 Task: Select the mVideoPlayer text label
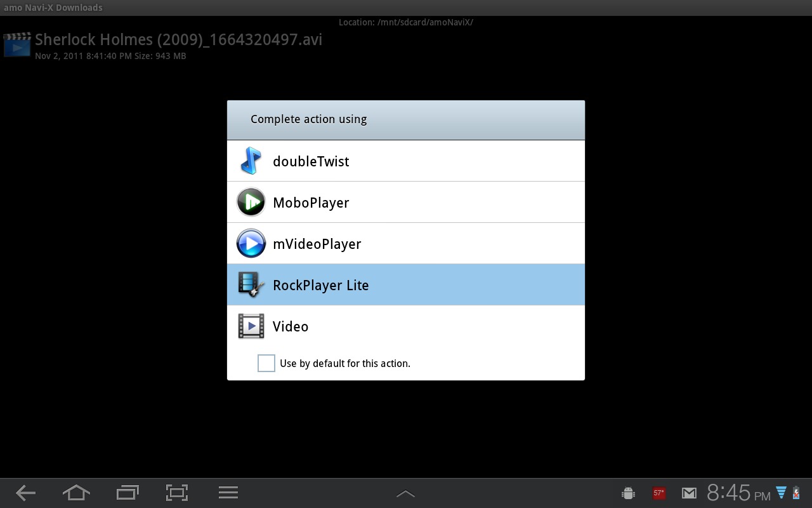(317, 244)
